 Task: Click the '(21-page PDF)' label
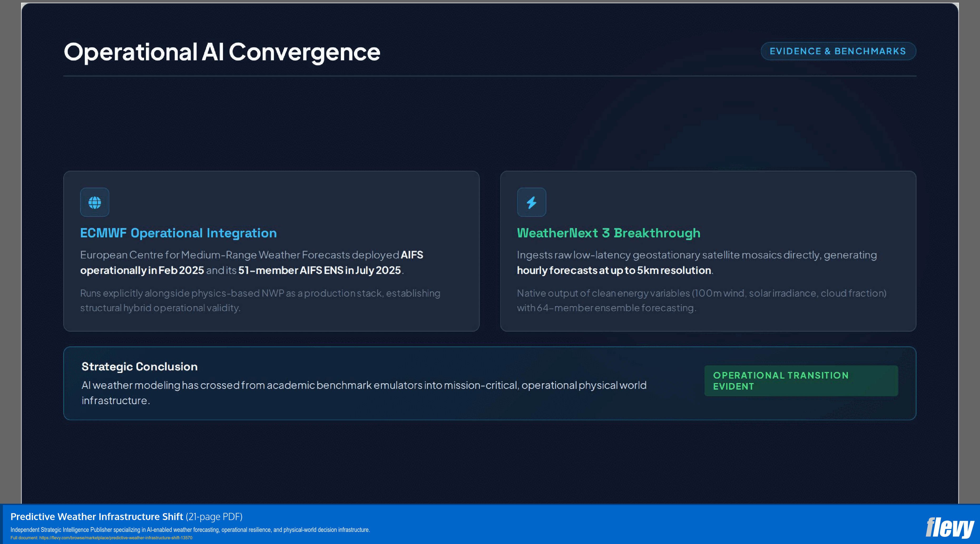tap(214, 517)
